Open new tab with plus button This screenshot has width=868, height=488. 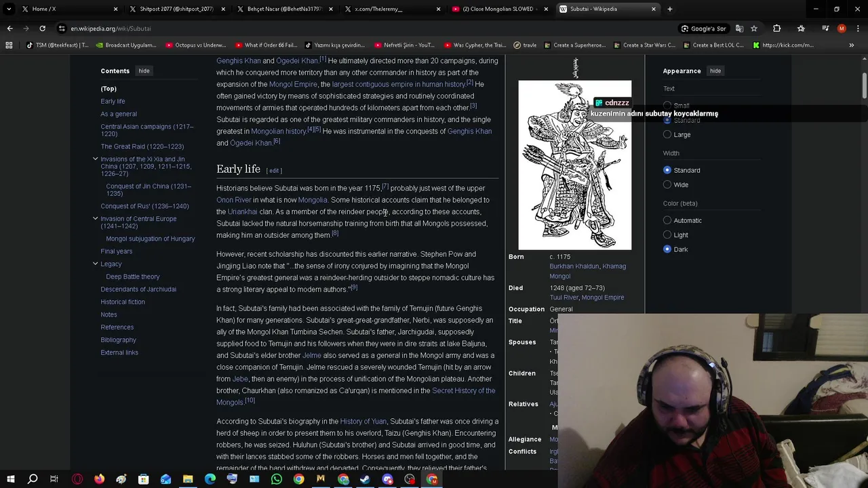[x=669, y=9]
